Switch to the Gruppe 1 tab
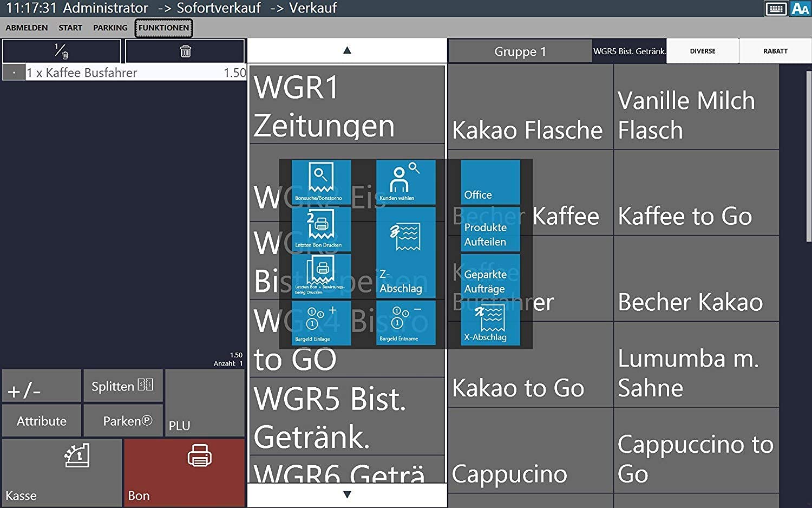Image resolution: width=812 pixels, height=508 pixels. point(520,51)
